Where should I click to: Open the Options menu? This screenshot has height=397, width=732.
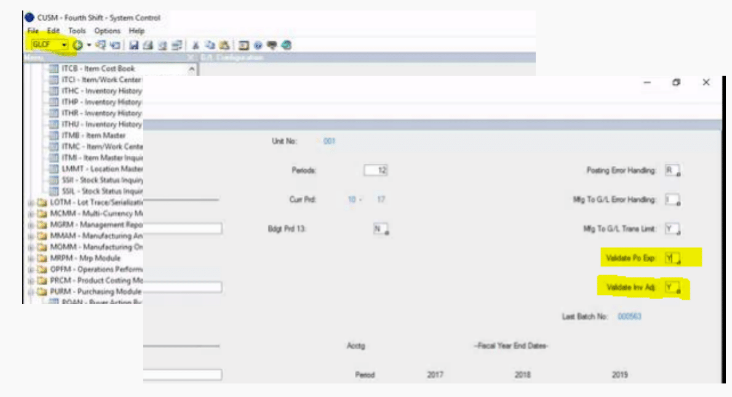click(x=107, y=31)
